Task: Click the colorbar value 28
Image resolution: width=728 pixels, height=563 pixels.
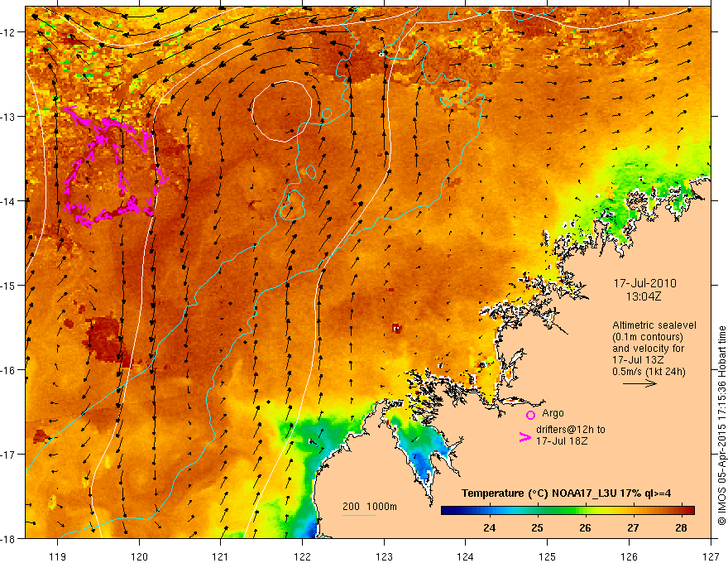Action: coord(681,528)
